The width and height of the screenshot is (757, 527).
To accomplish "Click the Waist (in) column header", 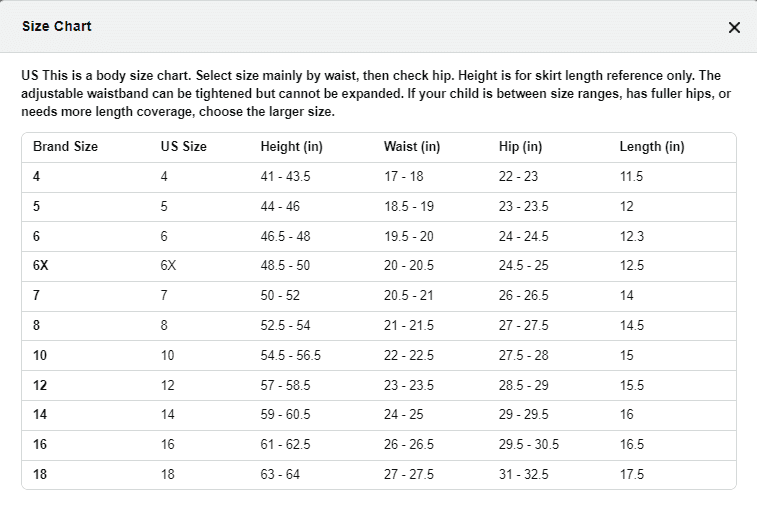I will [412, 147].
